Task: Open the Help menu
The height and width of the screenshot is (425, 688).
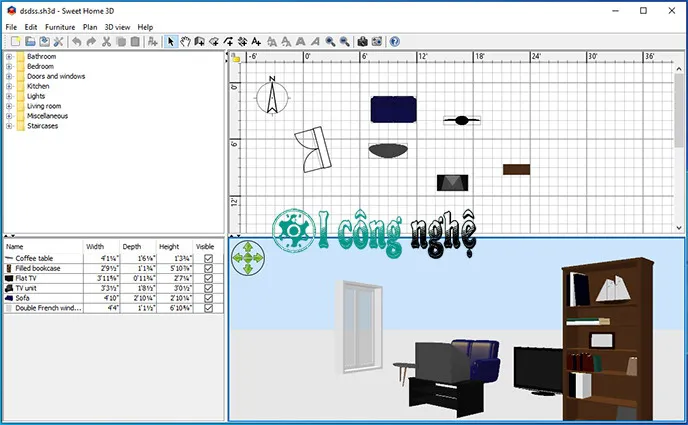Action: click(145, 27)
